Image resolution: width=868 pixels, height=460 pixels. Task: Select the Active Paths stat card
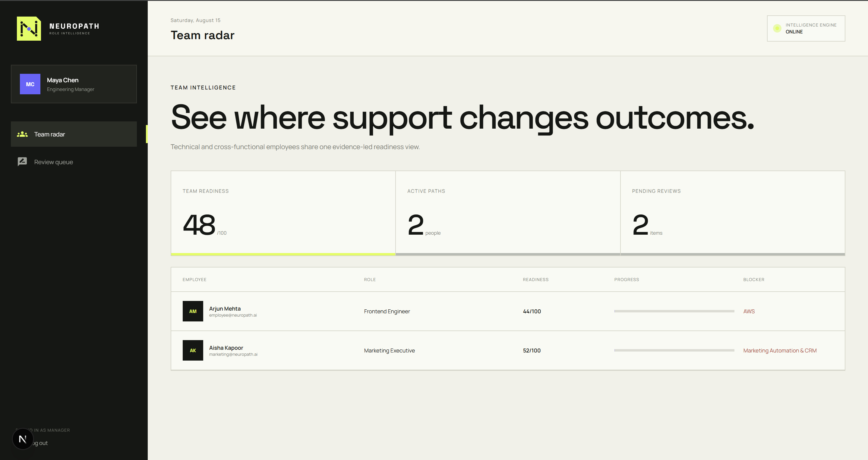tap(508, 213)
